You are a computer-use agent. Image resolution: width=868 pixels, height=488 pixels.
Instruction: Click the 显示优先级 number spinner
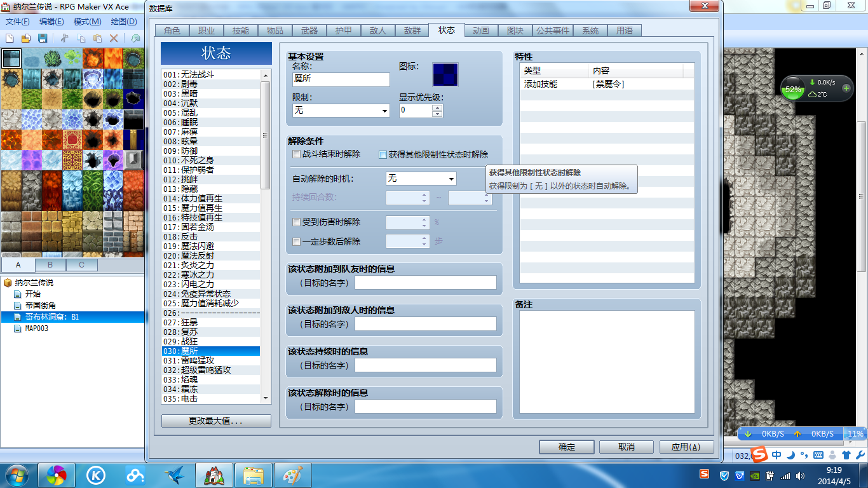pos(421,110)
